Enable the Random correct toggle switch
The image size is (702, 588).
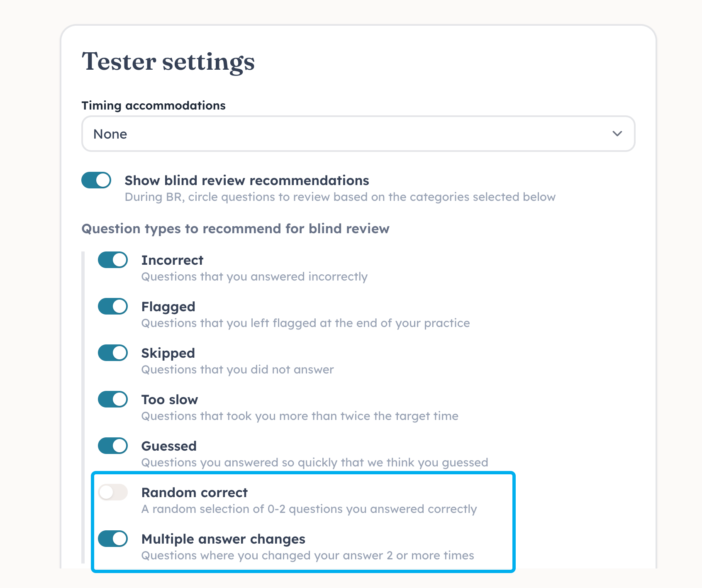113,493
